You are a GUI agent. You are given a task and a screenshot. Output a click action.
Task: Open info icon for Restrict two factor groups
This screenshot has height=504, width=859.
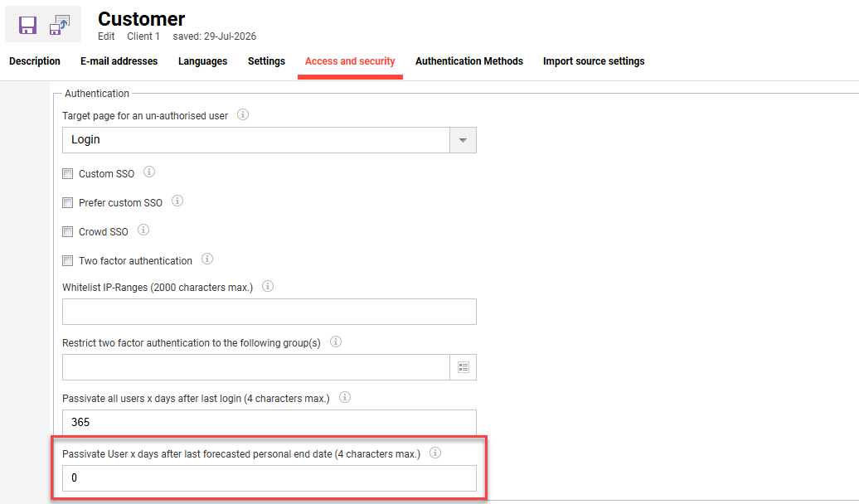(335, 342)
